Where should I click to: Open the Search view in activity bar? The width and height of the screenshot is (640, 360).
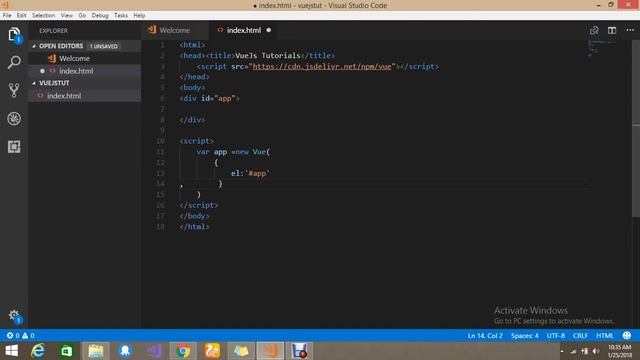[14, 62]
